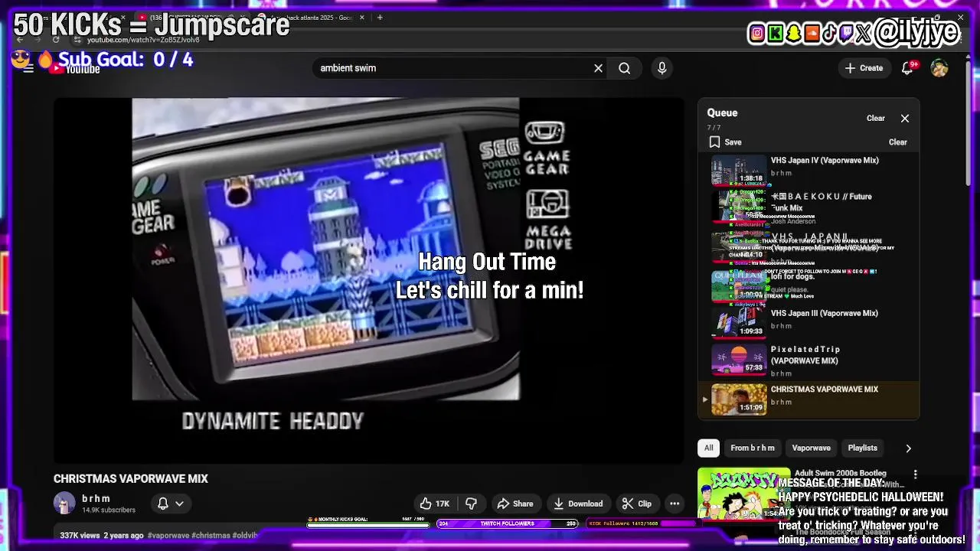Viewport: 980px width, 551px height.
Task: Save the queue as playlist
Action: 725,142
